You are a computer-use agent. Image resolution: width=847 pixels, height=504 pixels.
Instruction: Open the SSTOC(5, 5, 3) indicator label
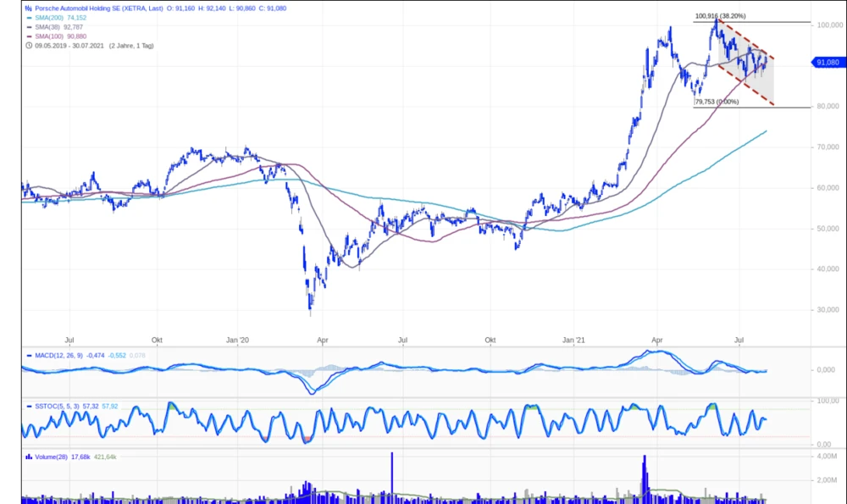[x=58, y=406]
